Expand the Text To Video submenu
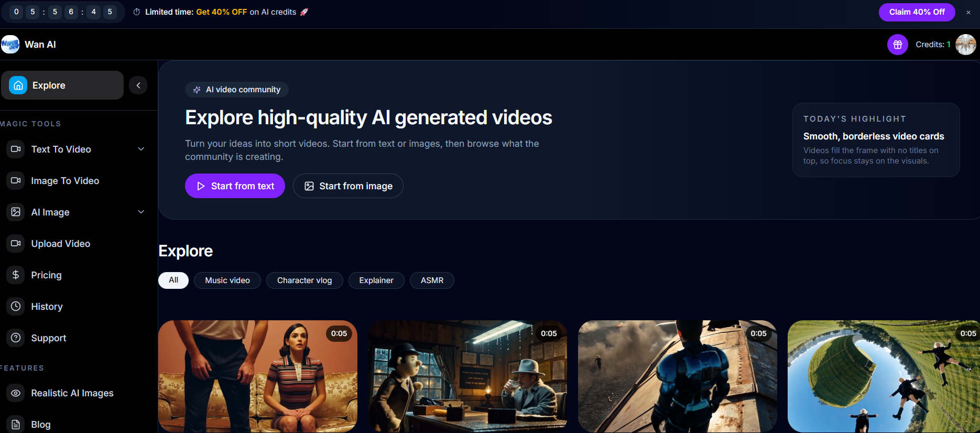 pos(141,149)
